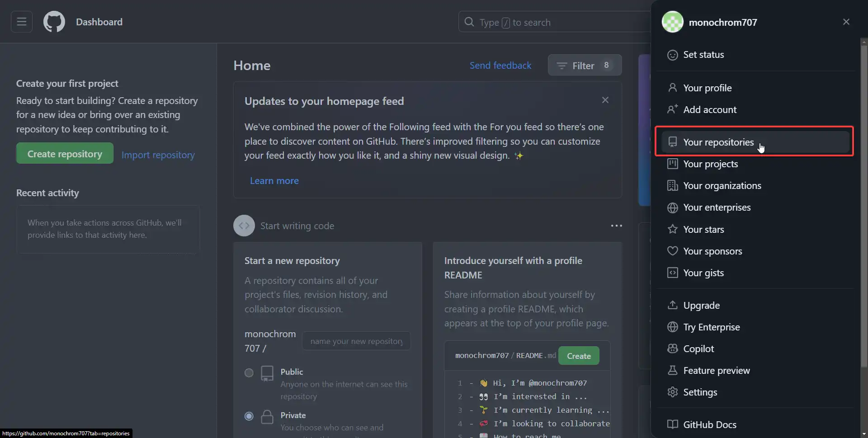Open Copilot from the user menu
Viewport: 868px width, 438px height.
point(755,349)
